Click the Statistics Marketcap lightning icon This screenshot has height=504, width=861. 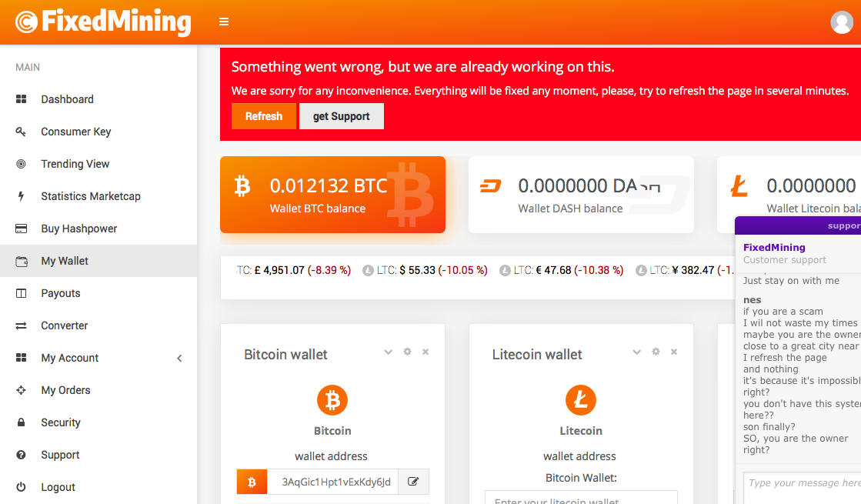(21, 196)
